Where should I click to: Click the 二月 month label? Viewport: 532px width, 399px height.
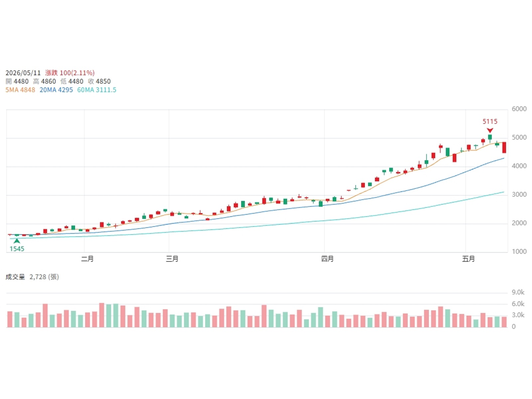(87, 259)
